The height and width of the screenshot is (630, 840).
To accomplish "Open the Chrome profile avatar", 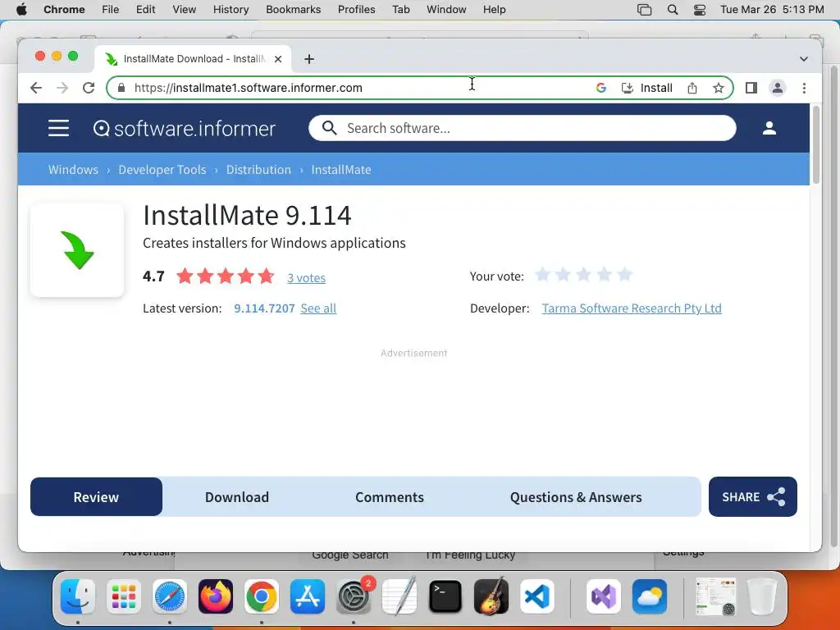I will (778, 88).
